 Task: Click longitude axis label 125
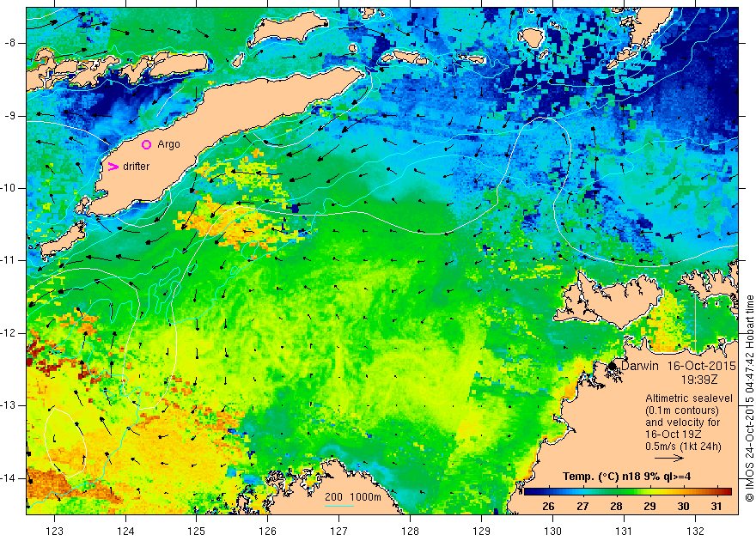click(196, 532)
